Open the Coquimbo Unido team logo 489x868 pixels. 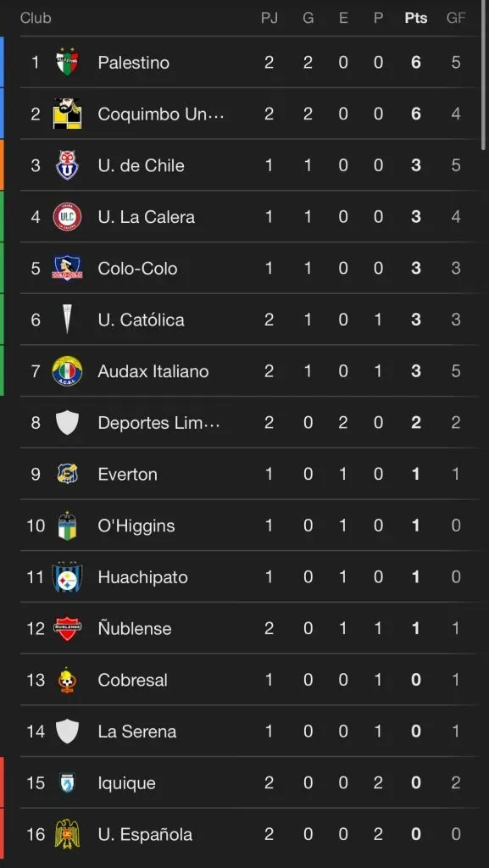[x=68, y=114]
